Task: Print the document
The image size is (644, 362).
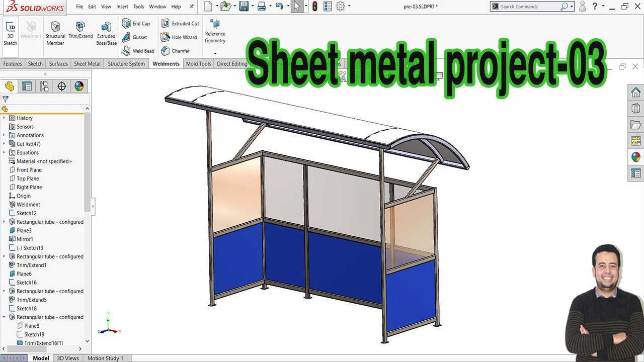Action: click(x=262, y=7)
